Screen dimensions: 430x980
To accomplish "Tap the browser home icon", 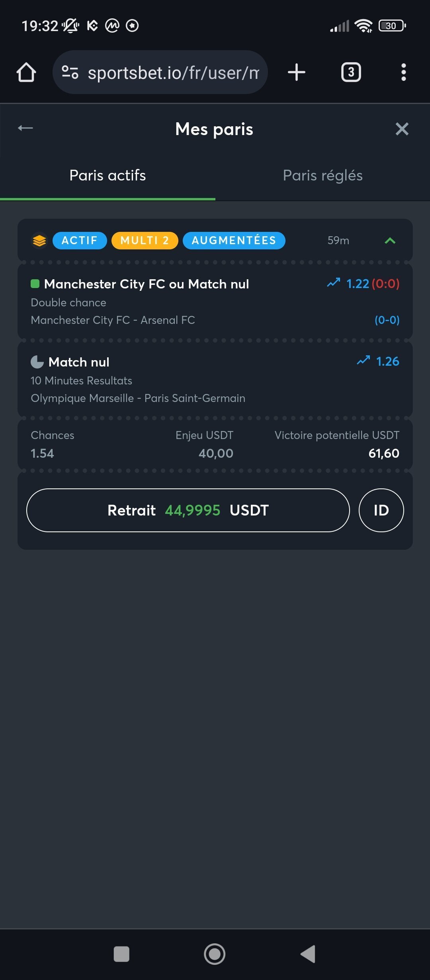I will [26, 73].
